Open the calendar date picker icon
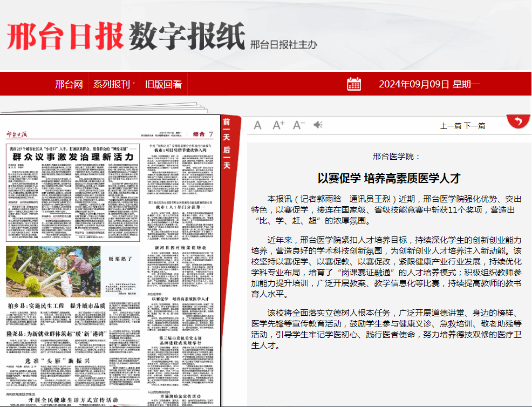 [x=354, y=84]
